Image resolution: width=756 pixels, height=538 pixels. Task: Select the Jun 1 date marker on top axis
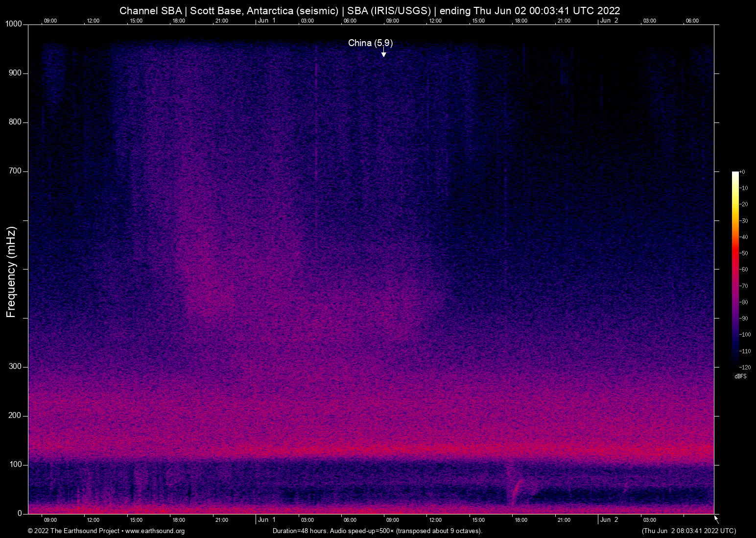pyautogui.click(x=267, y=21)
